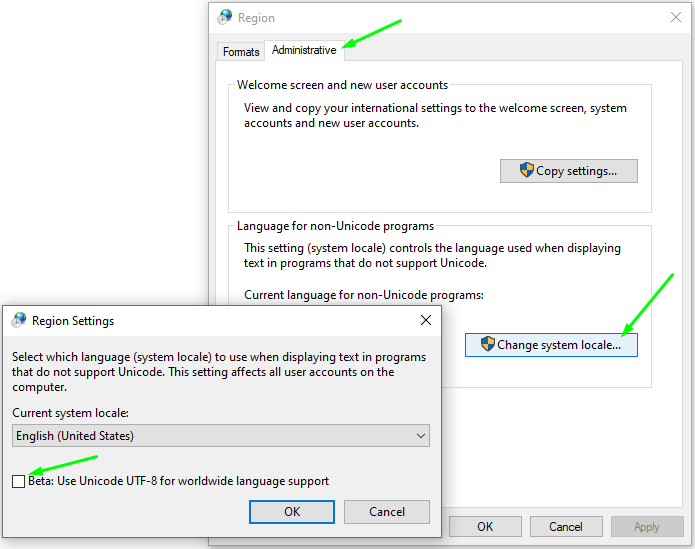Confirm with OK in Region Settings dialog
The image size is (695, 549).
[x=292, y=511]
